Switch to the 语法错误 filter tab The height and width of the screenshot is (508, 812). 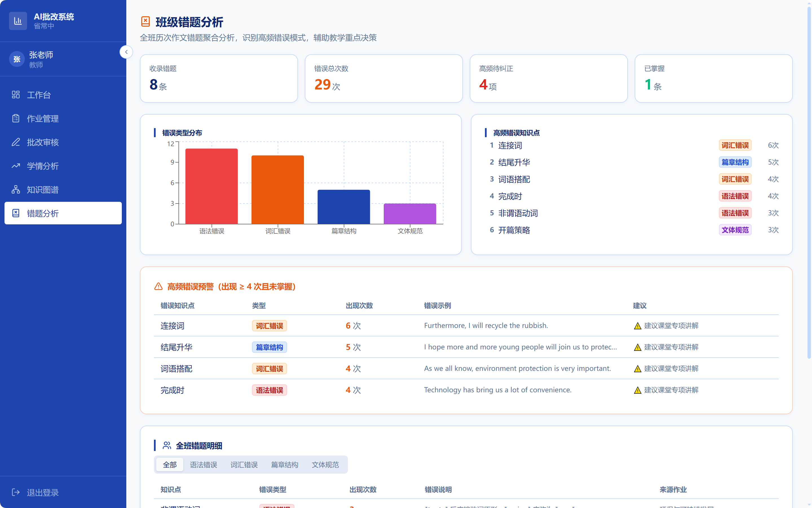tap(204, 465)
